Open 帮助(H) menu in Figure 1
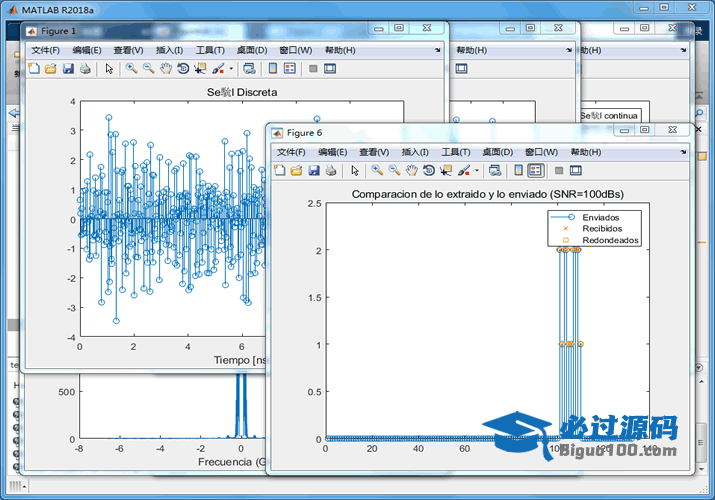715x500 pixels. tap(340, 50)
